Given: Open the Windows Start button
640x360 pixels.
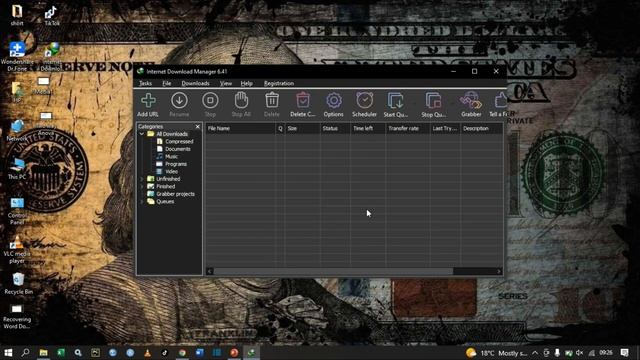Looking at the screenshot, I should (8, 352).
